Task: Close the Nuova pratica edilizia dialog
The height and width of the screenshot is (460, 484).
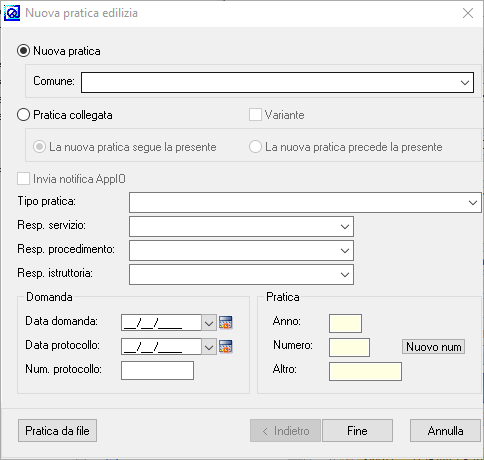Action: [x=468, y=13]
